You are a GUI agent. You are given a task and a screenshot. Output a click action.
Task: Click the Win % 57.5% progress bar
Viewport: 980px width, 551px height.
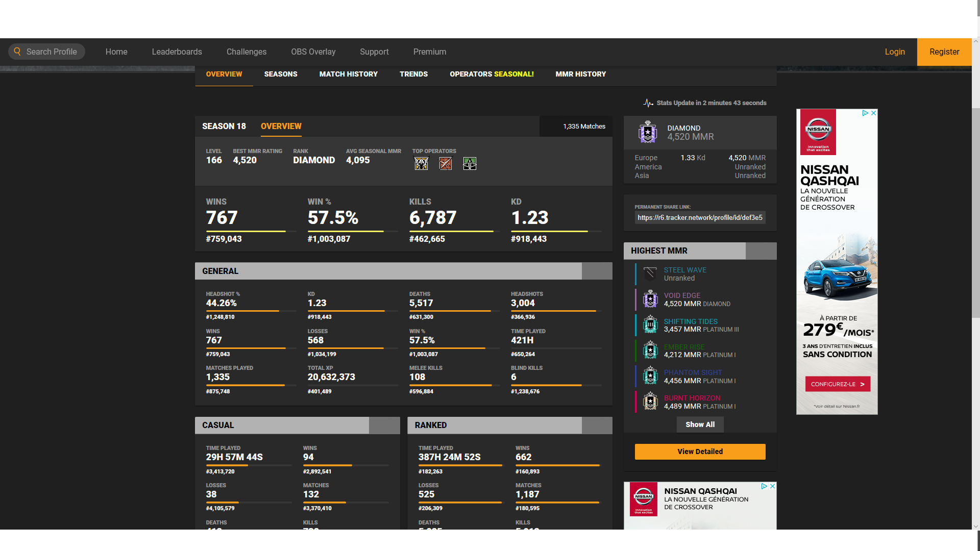(x=353, y=232)
